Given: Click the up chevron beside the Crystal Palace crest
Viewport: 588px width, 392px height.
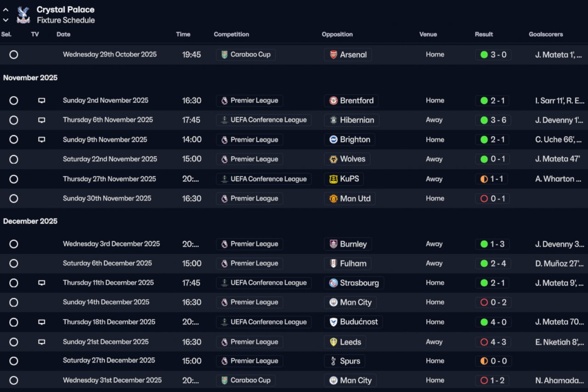Looking at the screenshot, I should coord(6,10).
